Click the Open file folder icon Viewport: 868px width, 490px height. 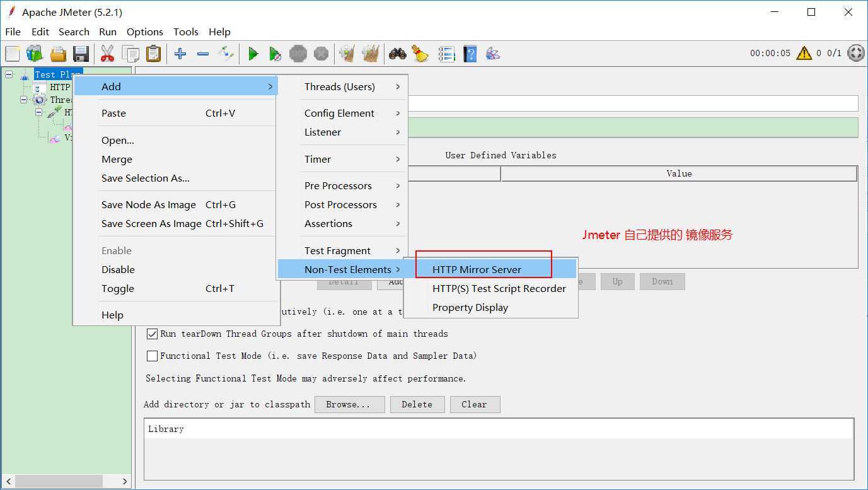(58, 54)
